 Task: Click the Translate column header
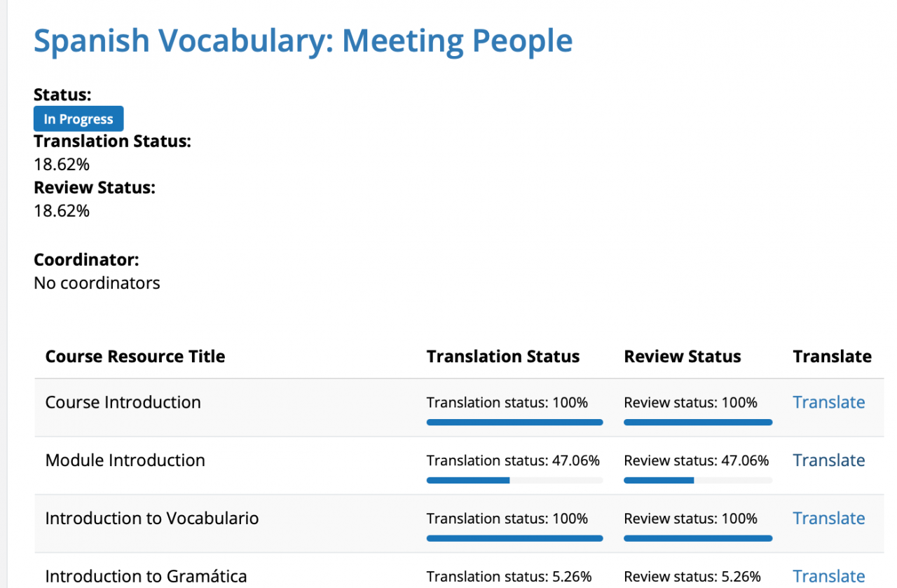point(832,357)
